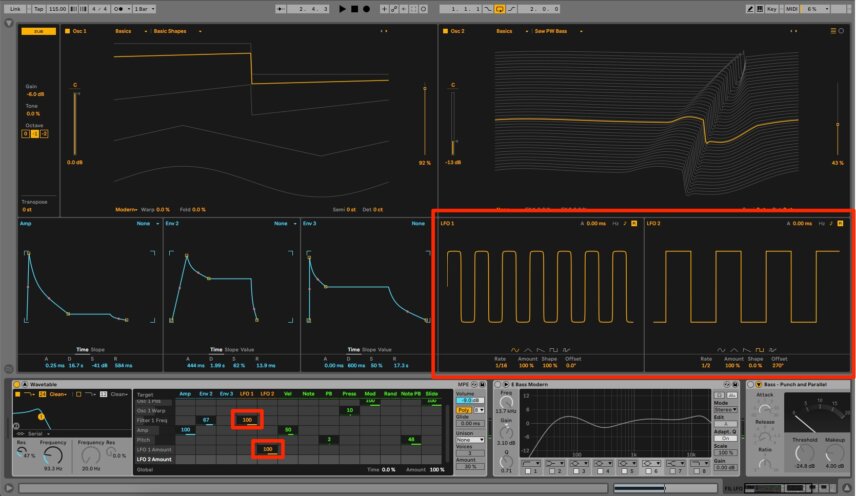The height and width of the screenshot is (496, 856).
Task: Select square wave shape for LFO 1
Action: [x=554, y=350]
